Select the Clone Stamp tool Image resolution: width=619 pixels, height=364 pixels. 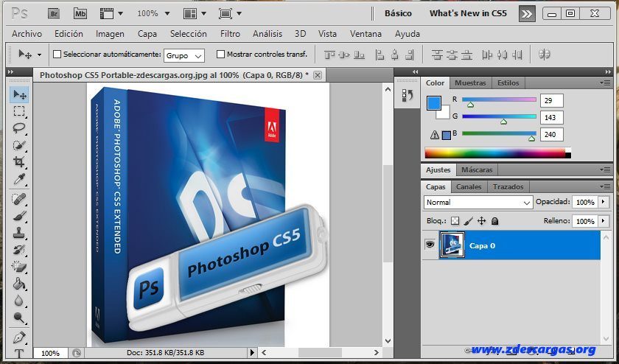coord(19,233)
